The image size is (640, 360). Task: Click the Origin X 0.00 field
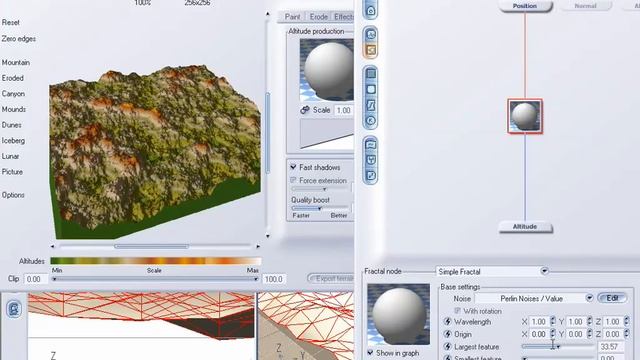pos(539,334)
